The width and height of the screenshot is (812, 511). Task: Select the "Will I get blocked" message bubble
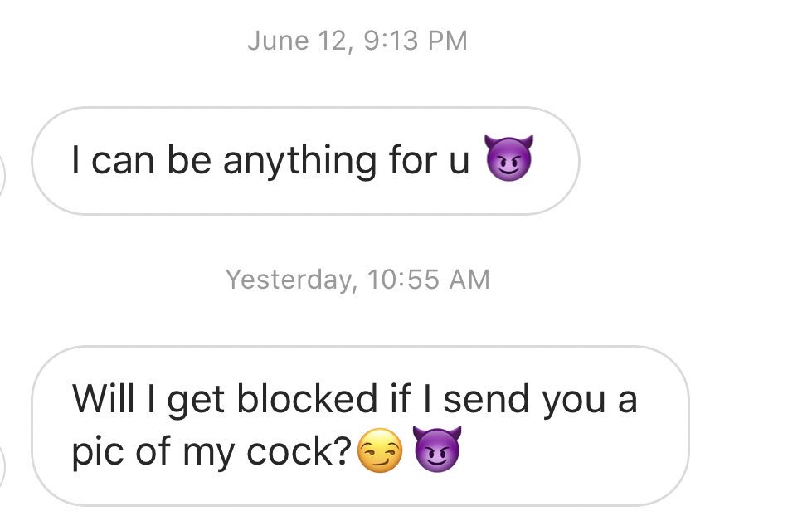(361, 426)
